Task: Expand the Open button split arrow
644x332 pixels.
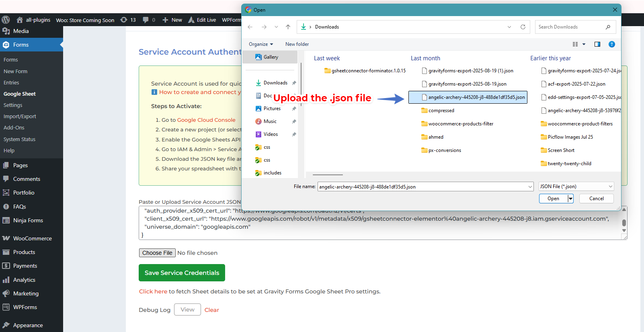Action: 570,199
